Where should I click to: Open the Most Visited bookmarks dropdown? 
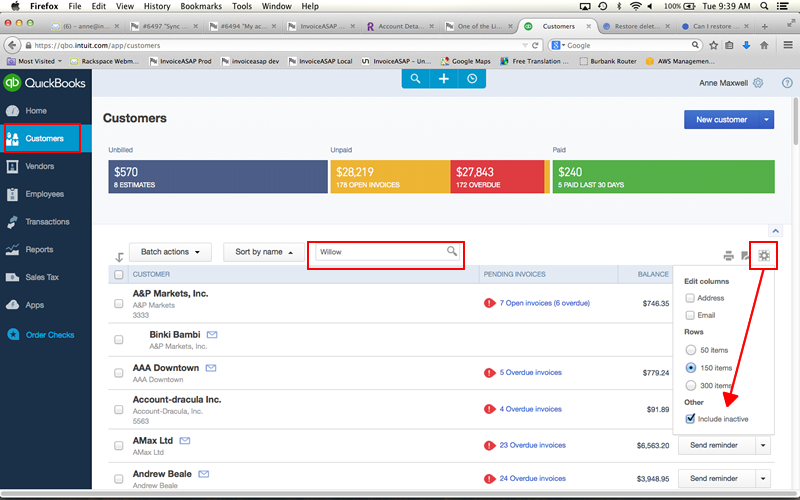(x=35, y=61)
